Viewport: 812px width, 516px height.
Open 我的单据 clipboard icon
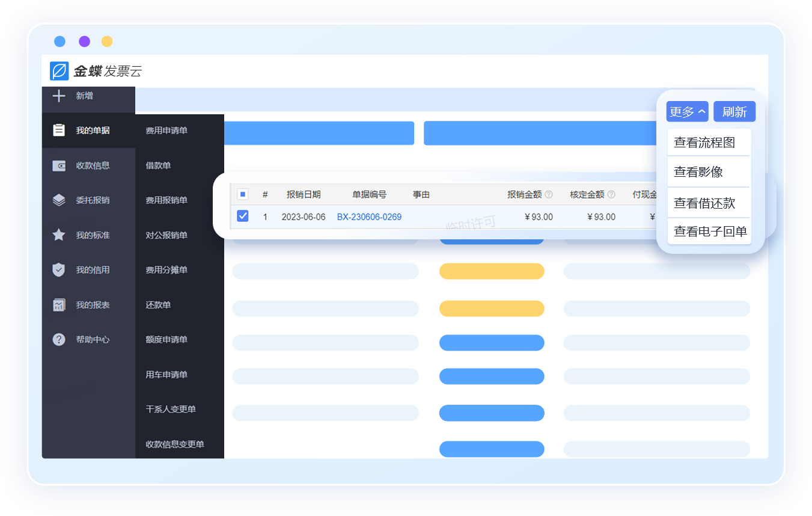[x=58, y=131]
